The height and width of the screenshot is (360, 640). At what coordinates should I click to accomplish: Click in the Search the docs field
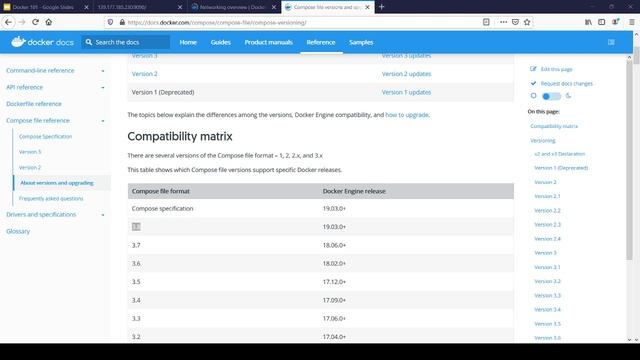126,42
